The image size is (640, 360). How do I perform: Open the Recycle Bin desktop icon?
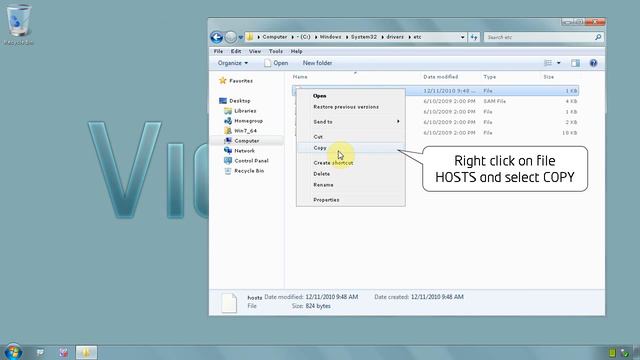pyautogui.click(x=18, y=24)
